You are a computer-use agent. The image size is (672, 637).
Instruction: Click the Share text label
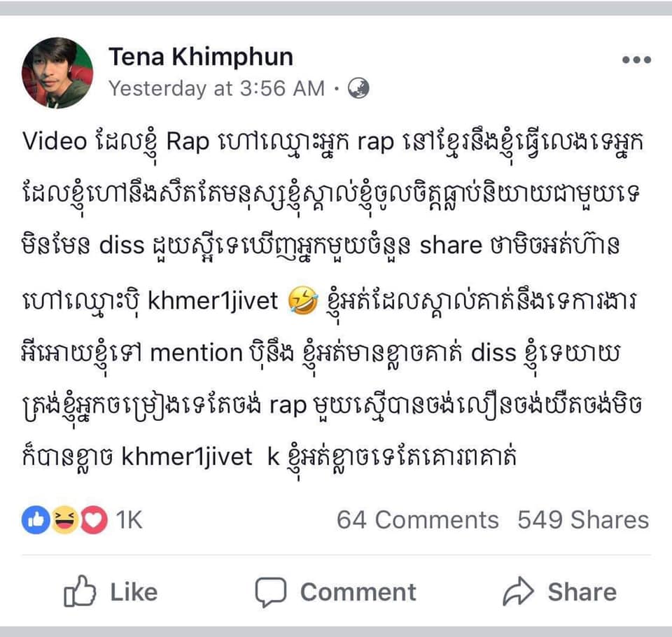pos(582,592)
